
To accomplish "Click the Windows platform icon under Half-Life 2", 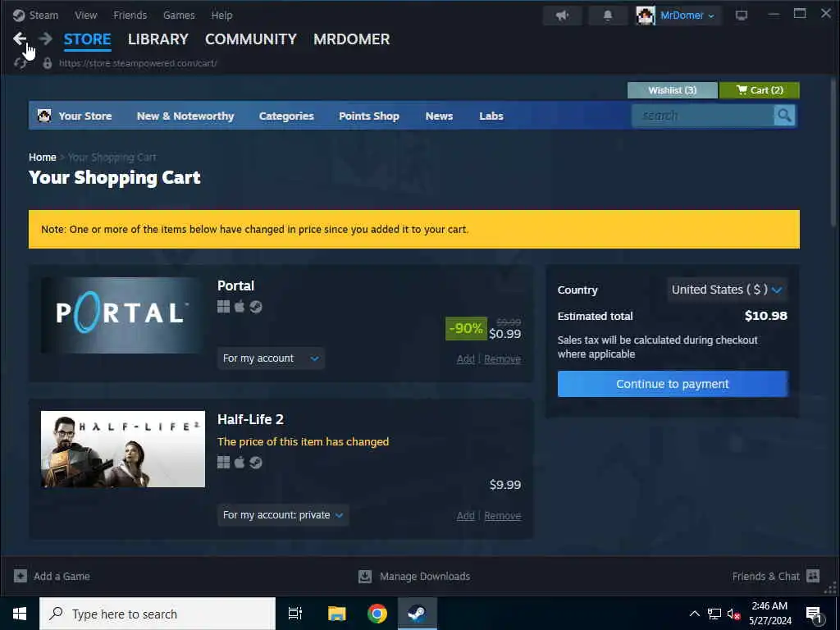I will point(223,463).
